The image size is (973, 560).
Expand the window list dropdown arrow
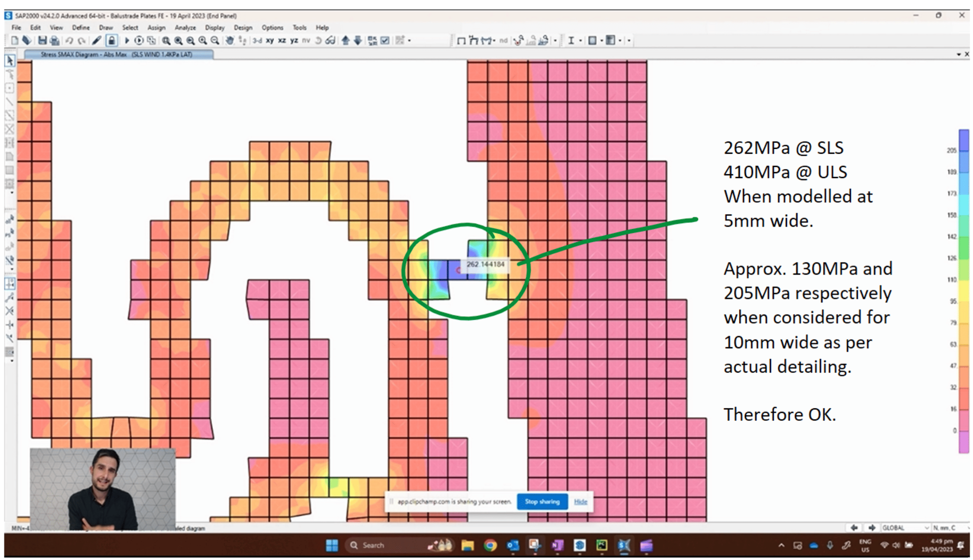click(958, 54)
